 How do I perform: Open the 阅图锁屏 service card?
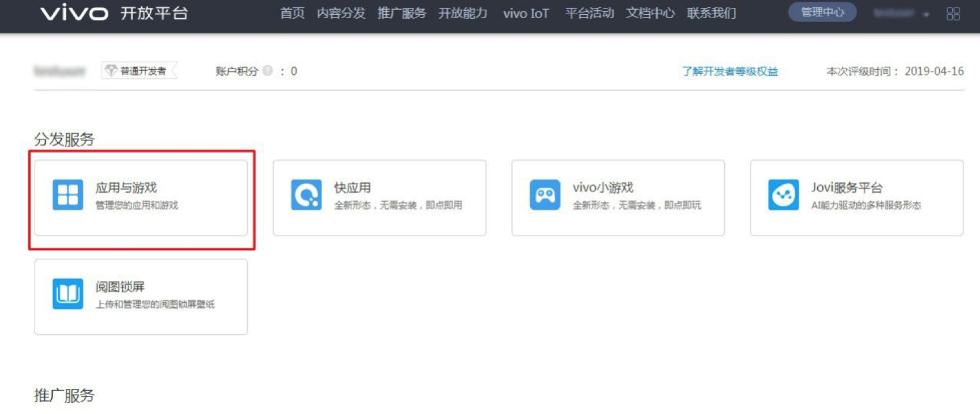[x=141, y=297]
